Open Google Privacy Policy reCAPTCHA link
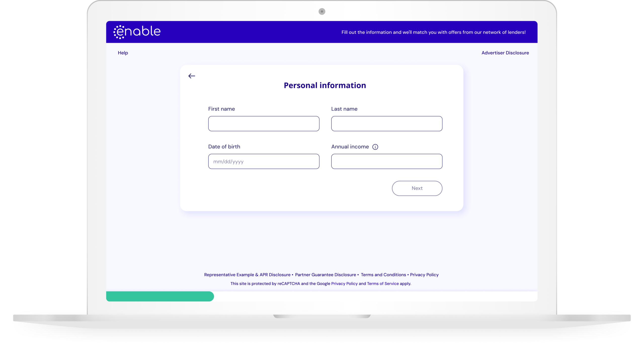This screenshot has height=345, width=644. 344,284
